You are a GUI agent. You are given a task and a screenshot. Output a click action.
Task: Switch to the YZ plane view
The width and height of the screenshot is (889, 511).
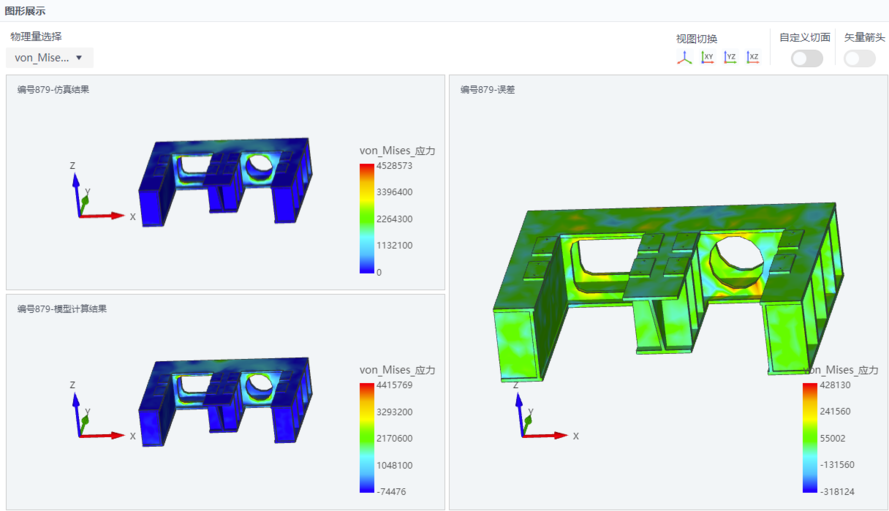[x=730, y=57]
